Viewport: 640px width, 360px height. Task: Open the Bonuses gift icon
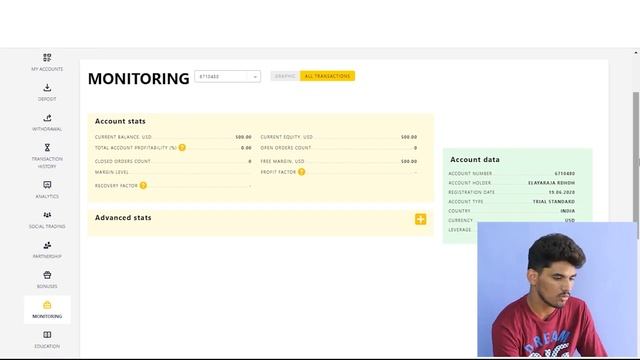click(x=47, y=275)
